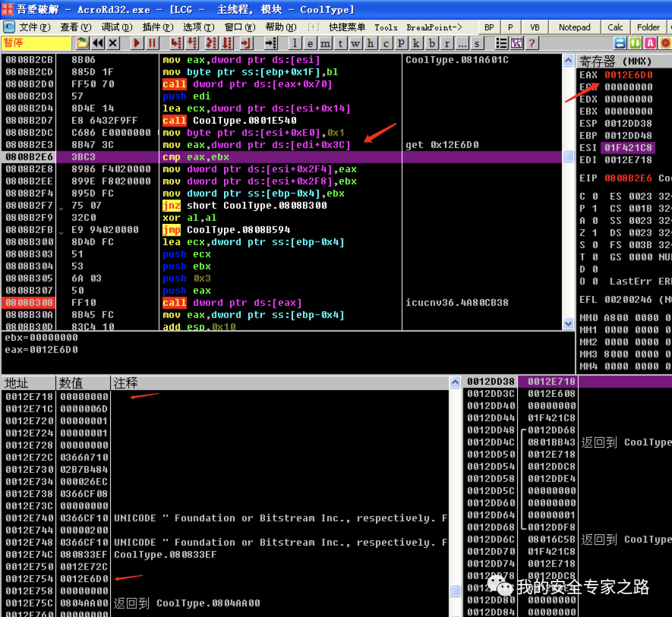Open the Call stack window
This screenshot has width=672, height=617.
point(416,43)
